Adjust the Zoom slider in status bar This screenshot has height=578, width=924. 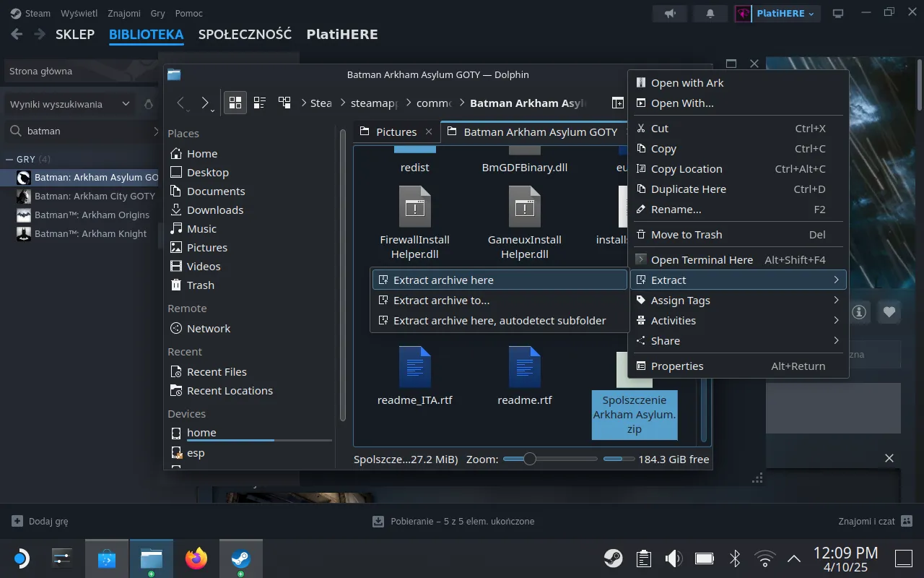point(530,459)
